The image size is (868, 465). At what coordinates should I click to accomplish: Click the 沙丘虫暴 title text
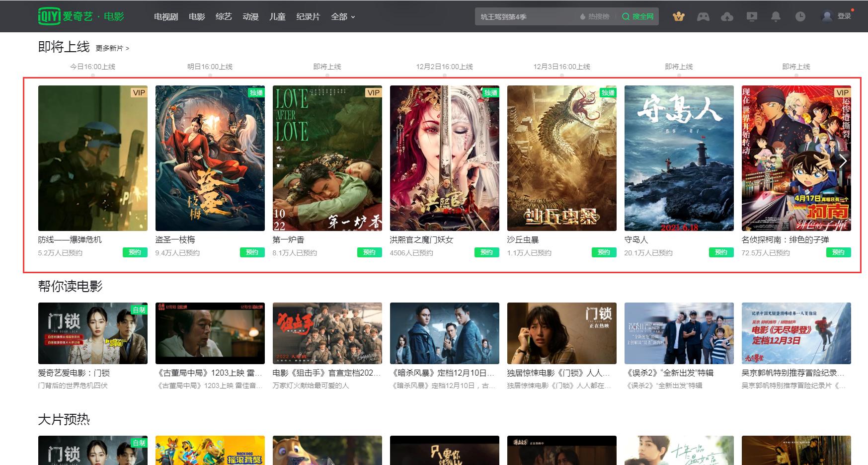[x=523, y=239]
